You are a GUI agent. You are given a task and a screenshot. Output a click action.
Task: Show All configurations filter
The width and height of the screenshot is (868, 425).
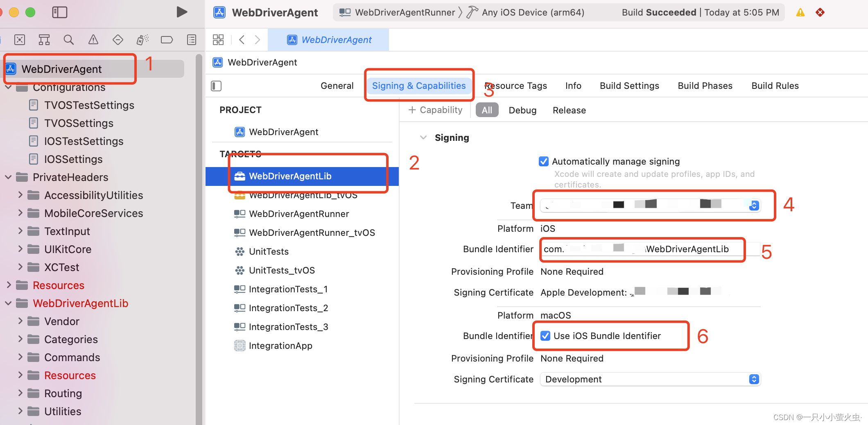point(487,110)
